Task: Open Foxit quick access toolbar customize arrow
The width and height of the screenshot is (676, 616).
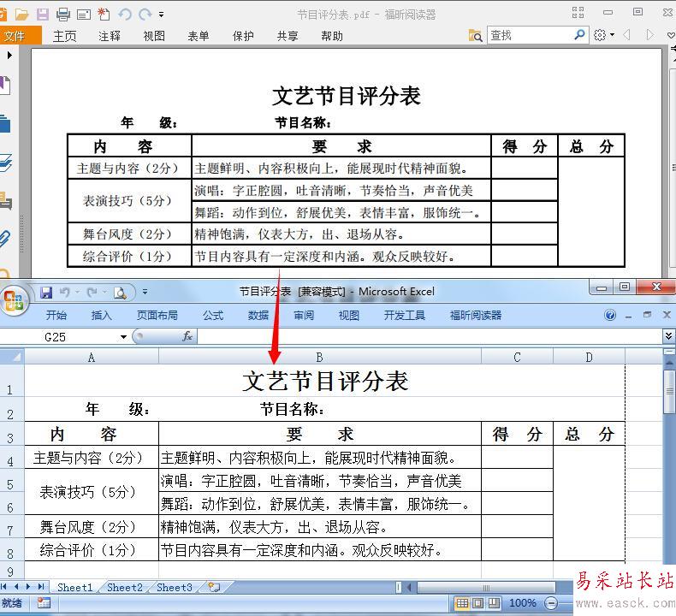Action: (x=161, y=15)
